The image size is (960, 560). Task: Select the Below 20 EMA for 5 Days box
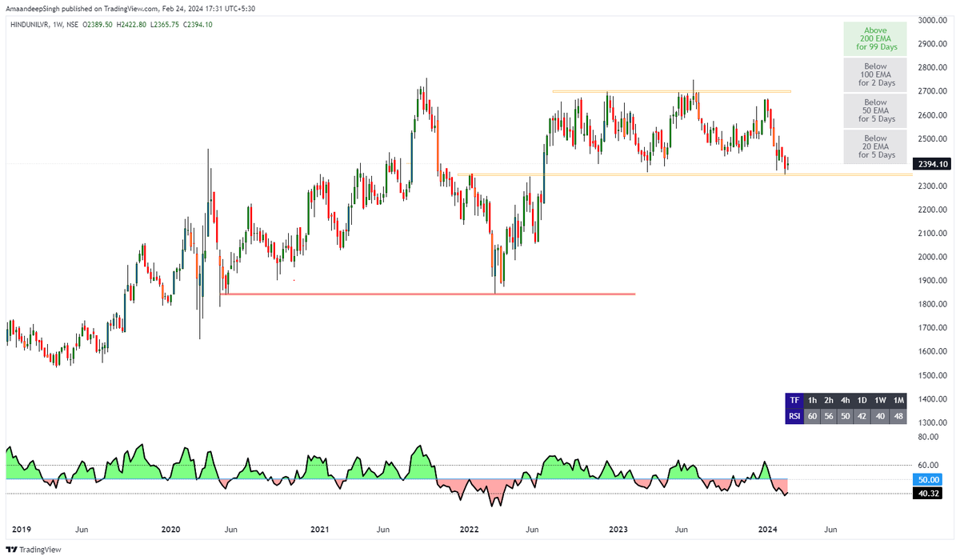(875, 146)
